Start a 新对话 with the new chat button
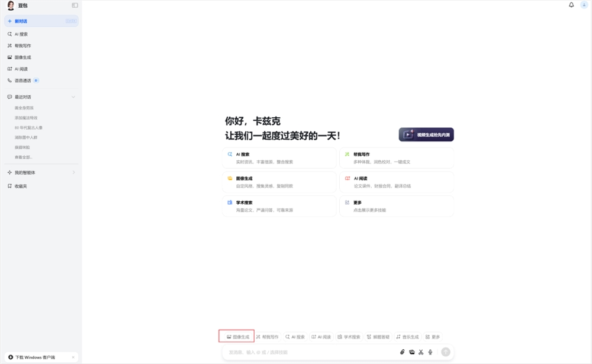This screenshot has width=592, height=364. tap(21, 21)
